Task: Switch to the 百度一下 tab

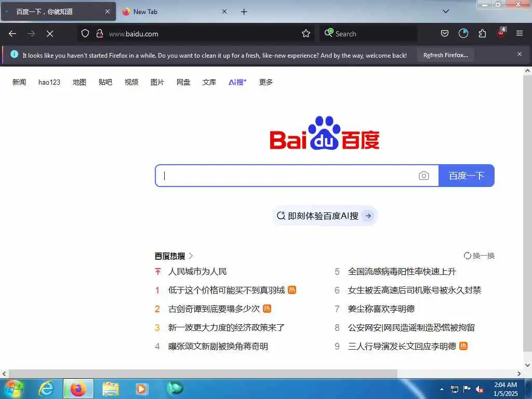Action: pos(58,11)
